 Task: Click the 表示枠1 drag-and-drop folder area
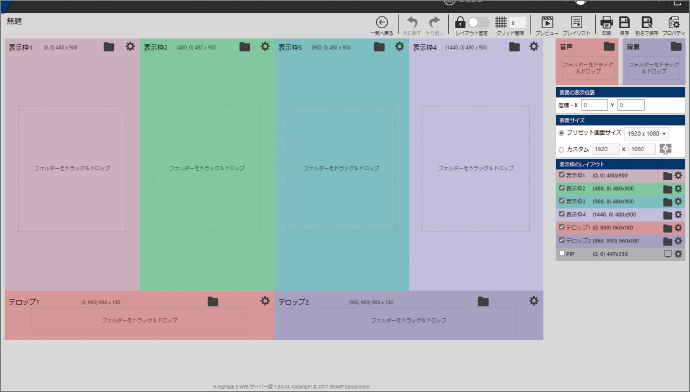72,168
